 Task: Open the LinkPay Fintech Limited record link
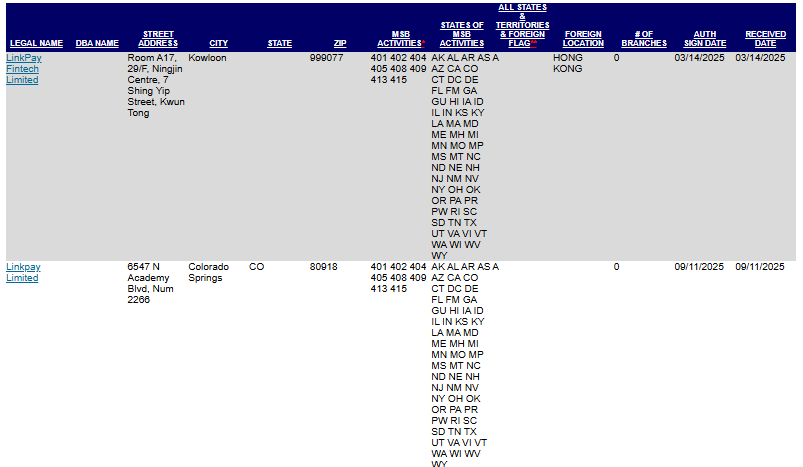[24, 69]
